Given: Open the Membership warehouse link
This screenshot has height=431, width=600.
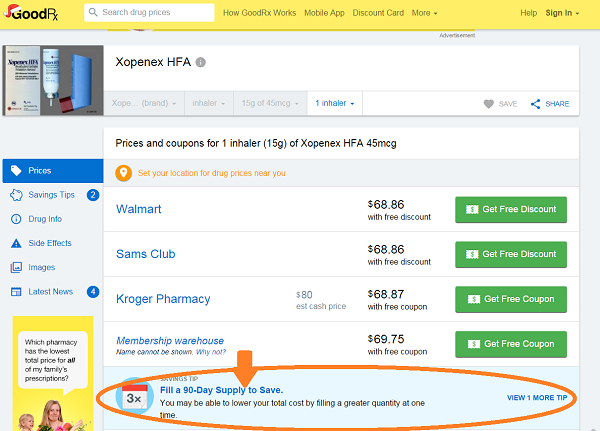Looking at the screenshot, I should (170, 341).
